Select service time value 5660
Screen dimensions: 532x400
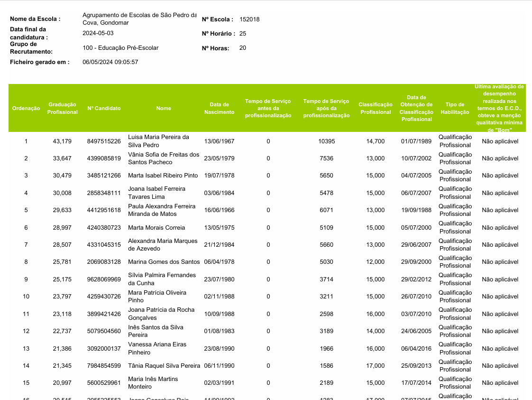click(326, 245)
